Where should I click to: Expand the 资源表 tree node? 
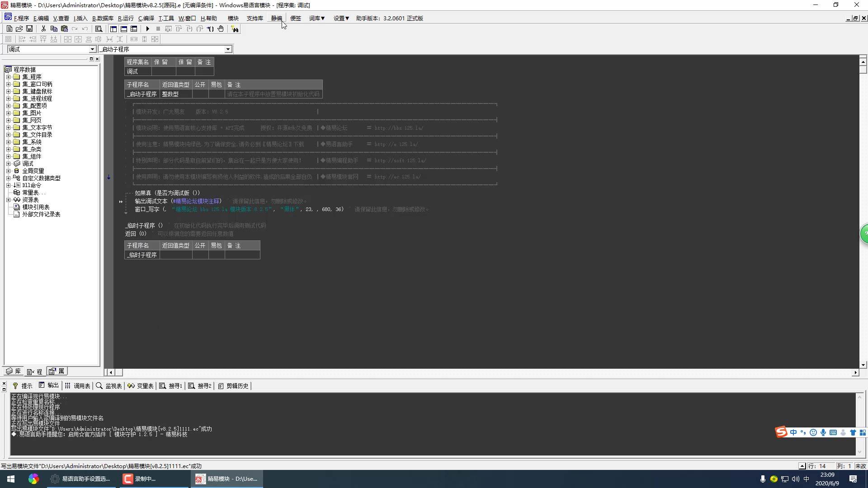pos(8,200)
